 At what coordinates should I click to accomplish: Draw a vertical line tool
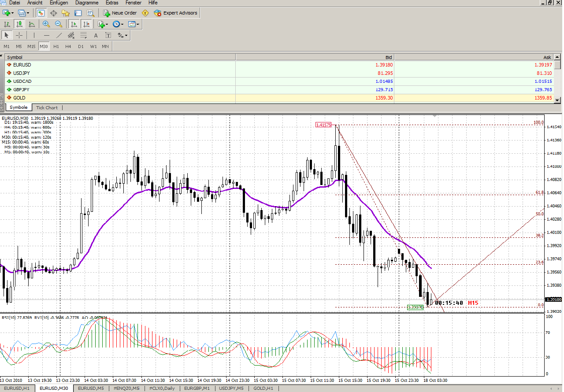pos(34,35)
